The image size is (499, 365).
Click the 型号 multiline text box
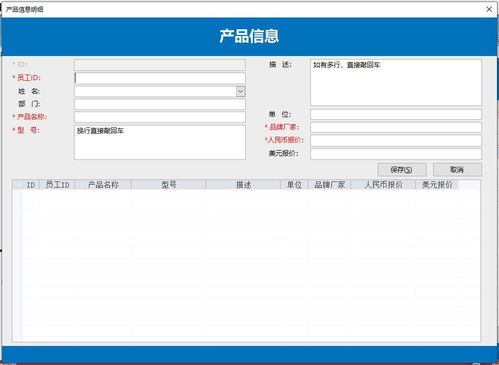(160, 142)
